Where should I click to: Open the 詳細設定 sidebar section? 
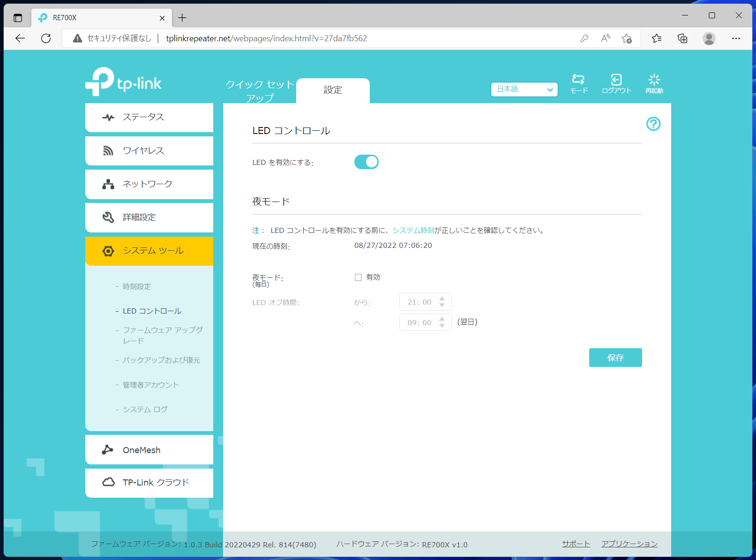149,217
